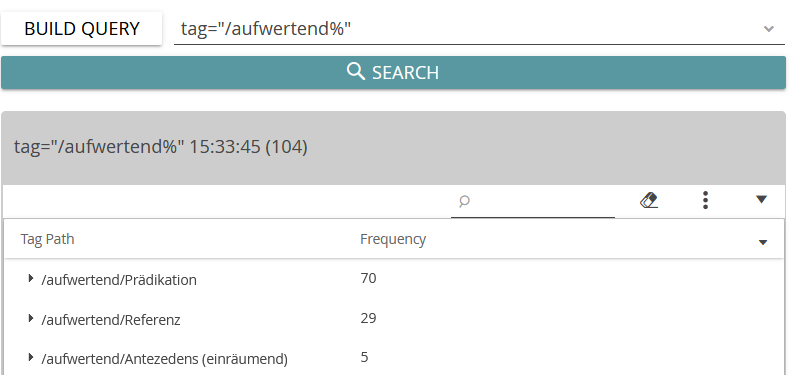Expand the /aufwertend/Referenz row
792x375 pixels.
click(x=31, y=318)
